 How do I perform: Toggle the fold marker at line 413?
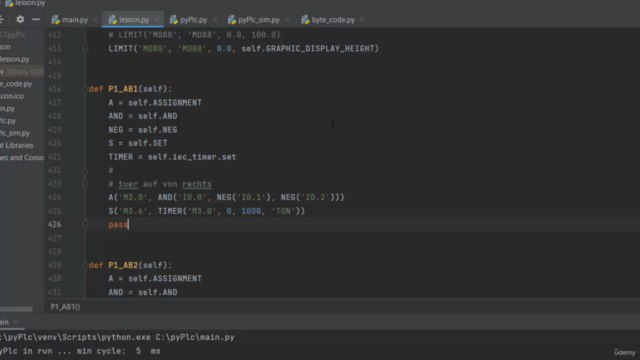coord(85,48)
